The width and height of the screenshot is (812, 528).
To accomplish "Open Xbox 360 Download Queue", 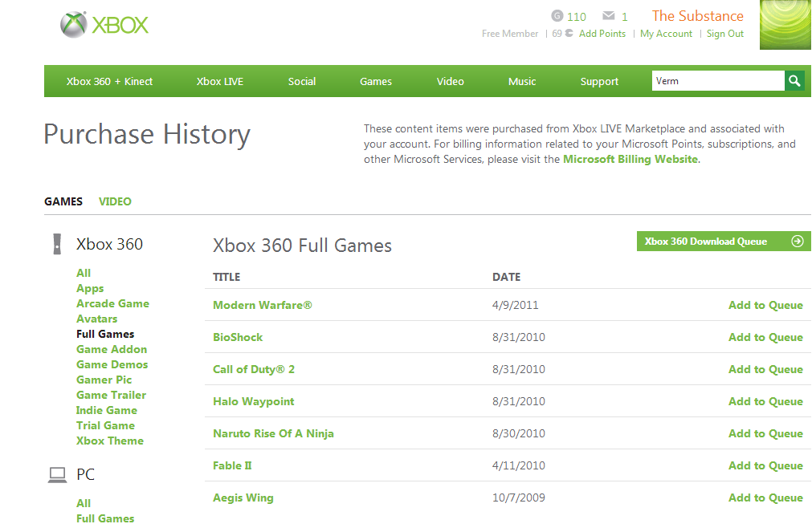I will pyautogui.click(x=724, y=241).
